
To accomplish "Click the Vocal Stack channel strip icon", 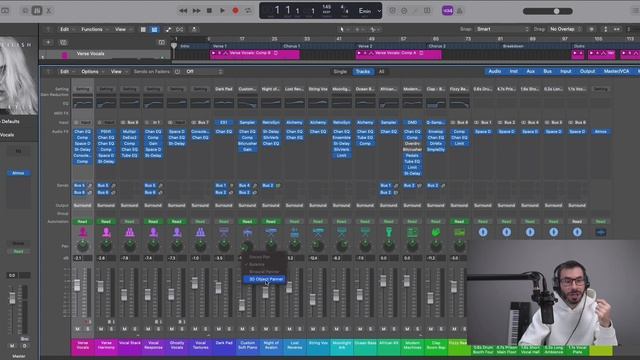I will click(130, 232).
